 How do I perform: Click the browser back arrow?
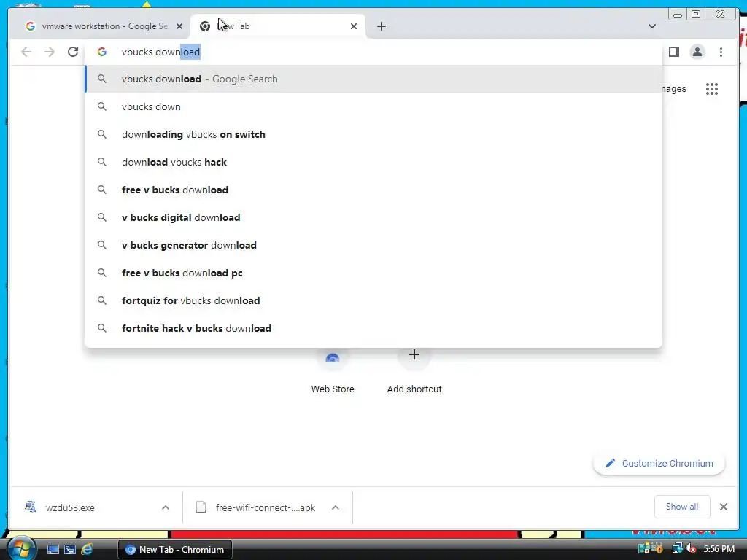coord(26,52)
